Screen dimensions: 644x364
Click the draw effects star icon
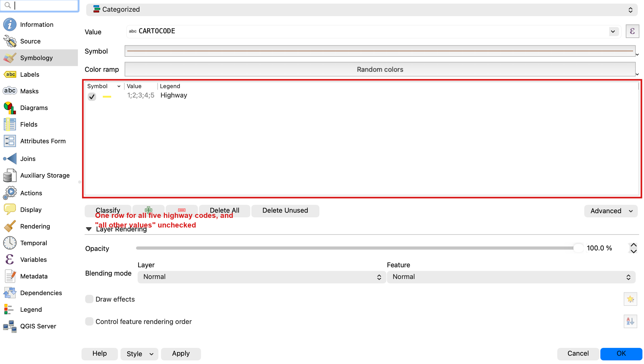(x=630, y=299)
